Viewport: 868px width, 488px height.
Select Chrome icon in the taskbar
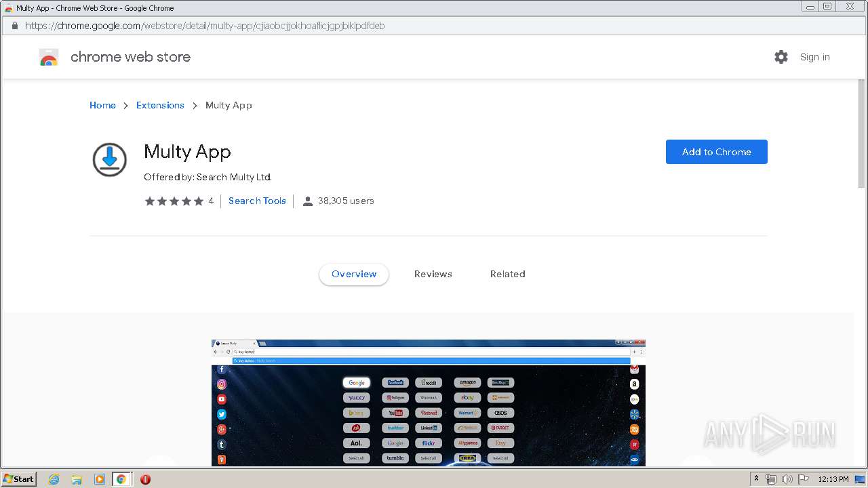click(121, 479)
